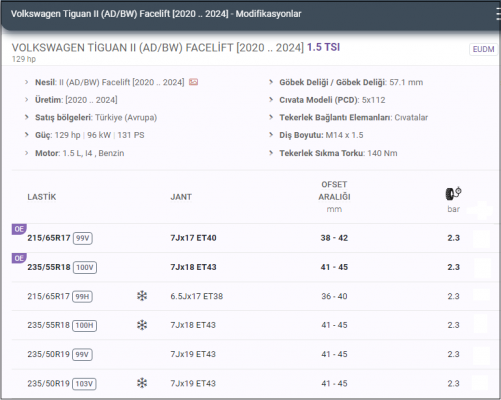501x400 pixels.
Task: Click the snowflake icon for 235/50R19 103V
Action: (x=142, y=383)
